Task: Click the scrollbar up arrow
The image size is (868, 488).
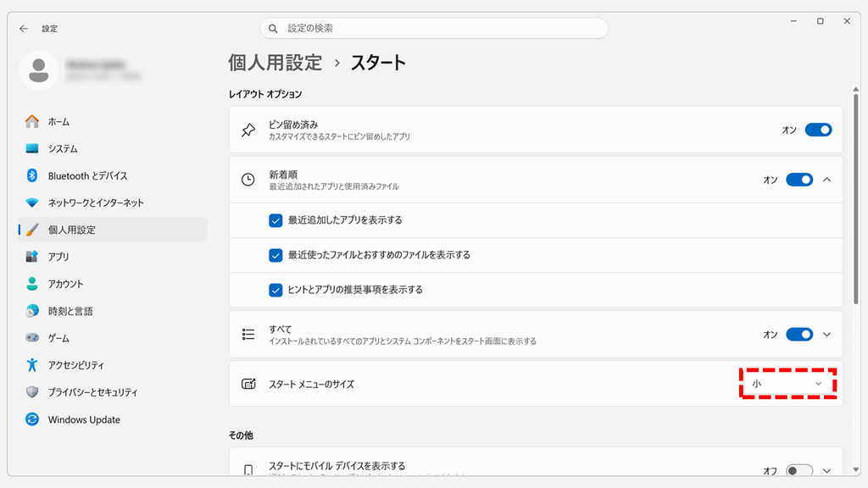Action: coord(856,89)
